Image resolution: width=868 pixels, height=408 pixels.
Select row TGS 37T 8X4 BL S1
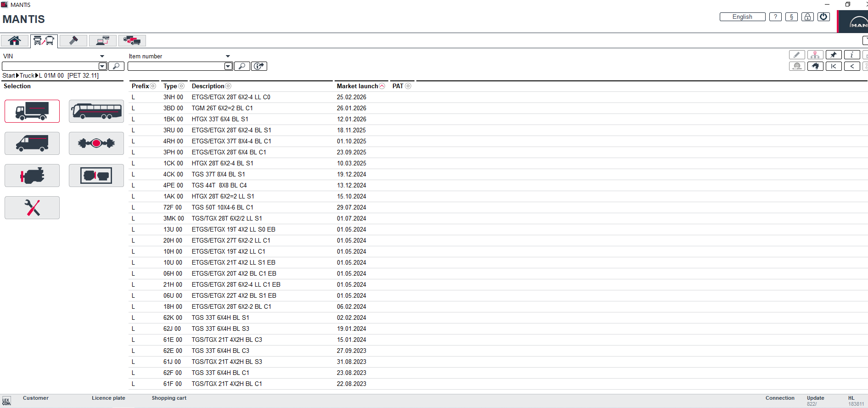[498, 174]
